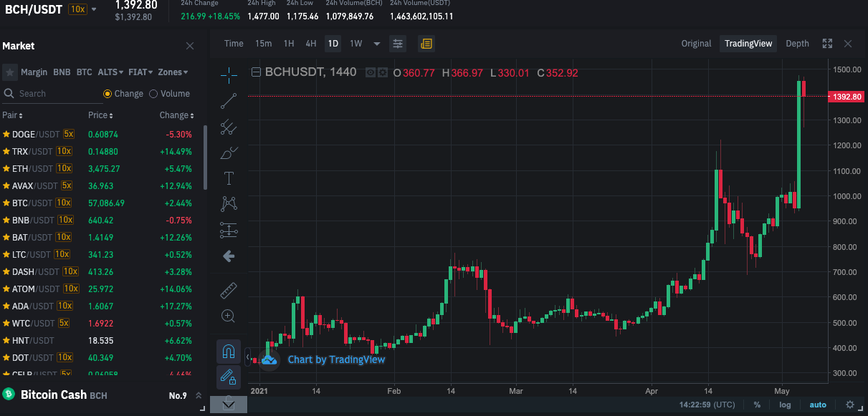Select the crosshair cursor tool
Screen dimensions: 868x416
229,74
